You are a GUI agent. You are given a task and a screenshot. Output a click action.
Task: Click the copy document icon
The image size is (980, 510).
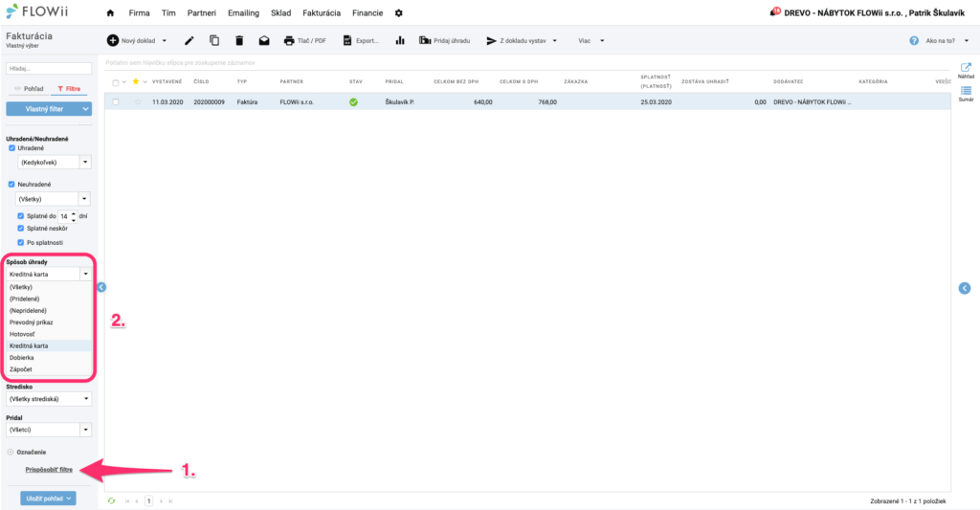click(x=214, y=40)
